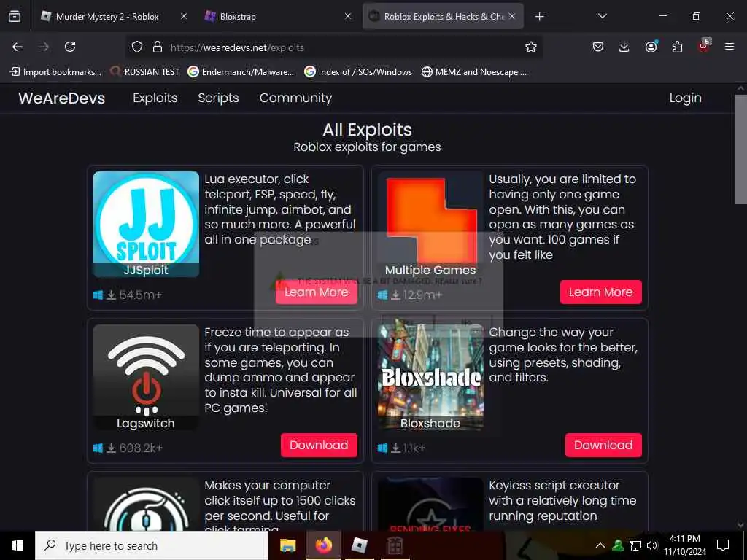Click the padlock site information icon
The height and width of the screenshot is (560, 747).
coord(158,47)
